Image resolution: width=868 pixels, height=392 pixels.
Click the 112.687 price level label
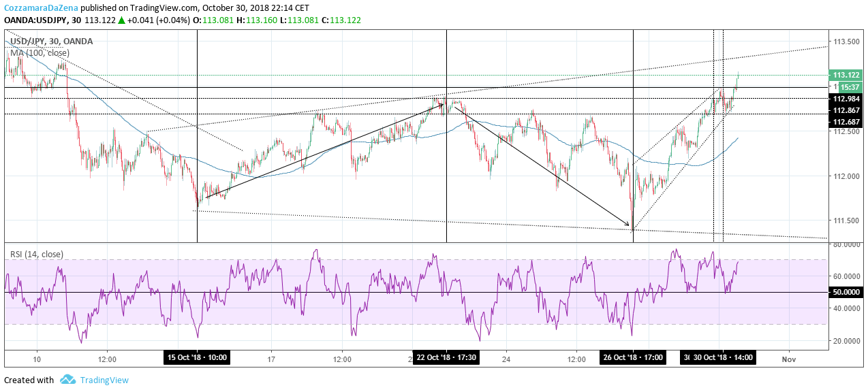point(846,122)
